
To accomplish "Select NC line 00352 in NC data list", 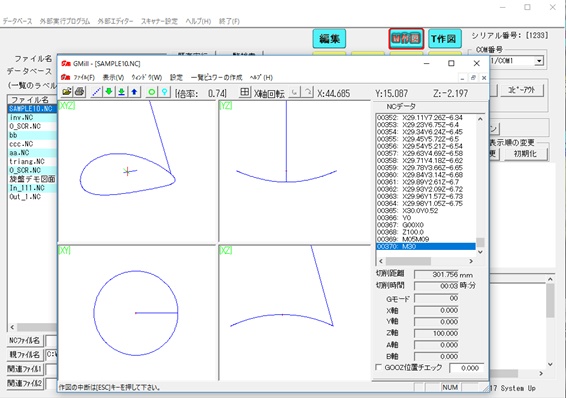I will coord(426,117).
